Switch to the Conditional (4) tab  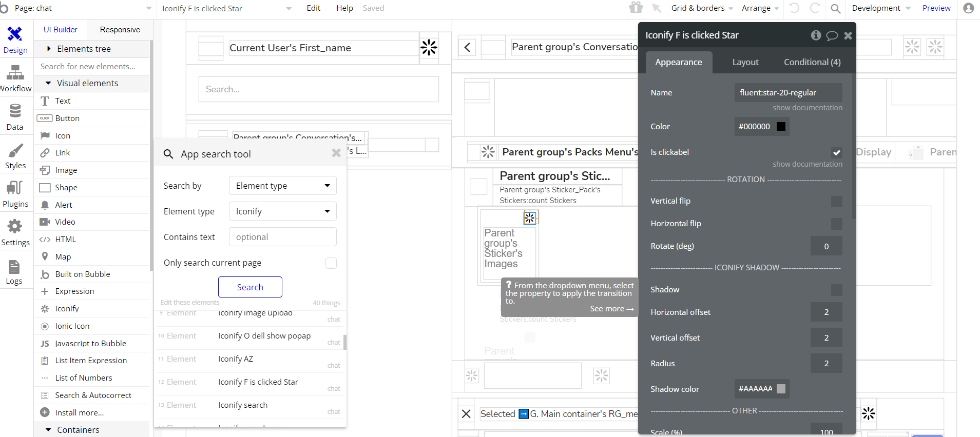[812, 62]
